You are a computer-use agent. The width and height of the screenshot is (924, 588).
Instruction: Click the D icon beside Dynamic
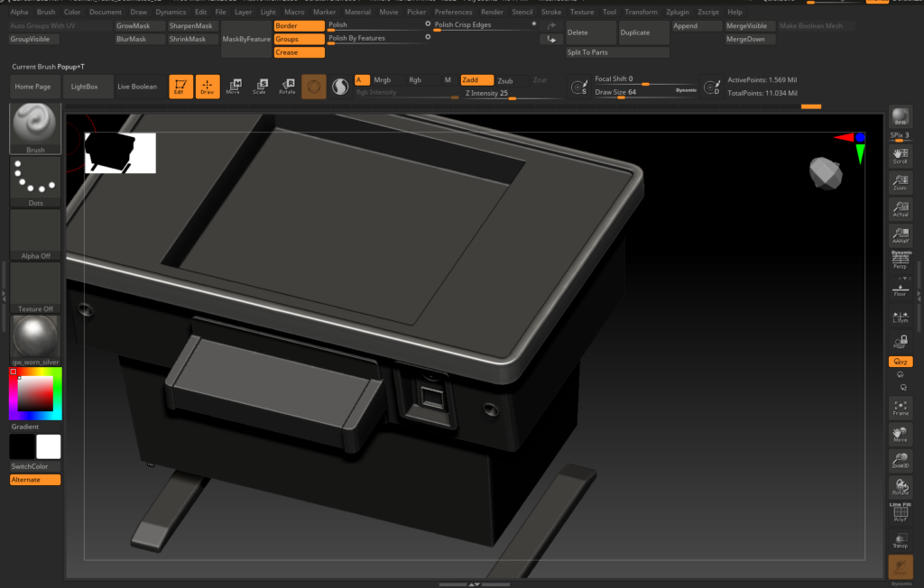(712, 87)
